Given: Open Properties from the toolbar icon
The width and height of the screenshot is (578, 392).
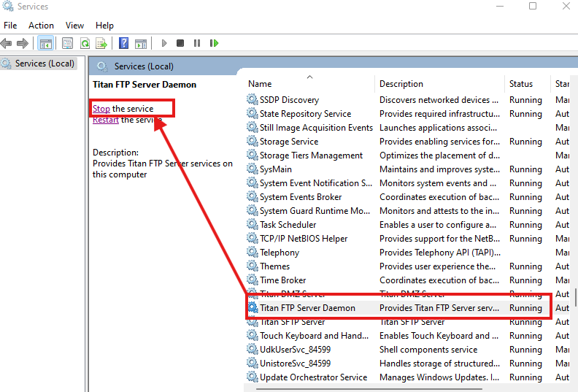Looking at the screenshot, I should 67,43.
